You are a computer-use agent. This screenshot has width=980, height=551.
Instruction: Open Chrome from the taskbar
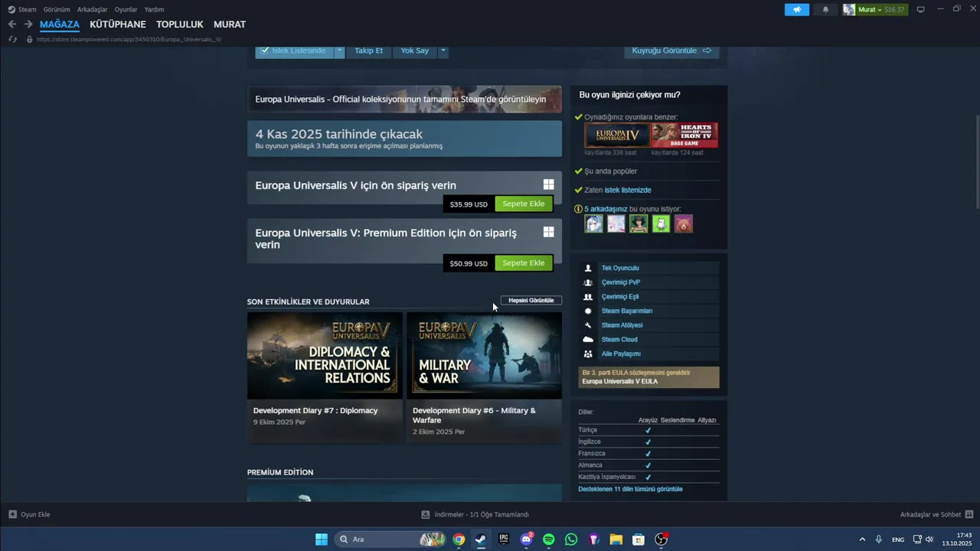(x=458, y=540)
